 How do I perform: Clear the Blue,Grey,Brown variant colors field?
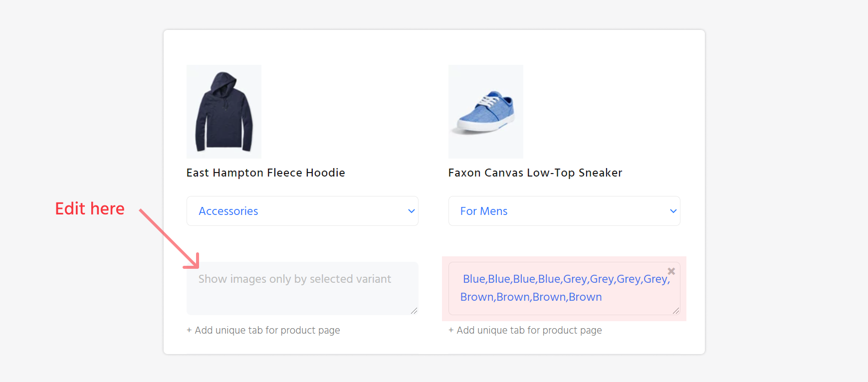[671, 271]
